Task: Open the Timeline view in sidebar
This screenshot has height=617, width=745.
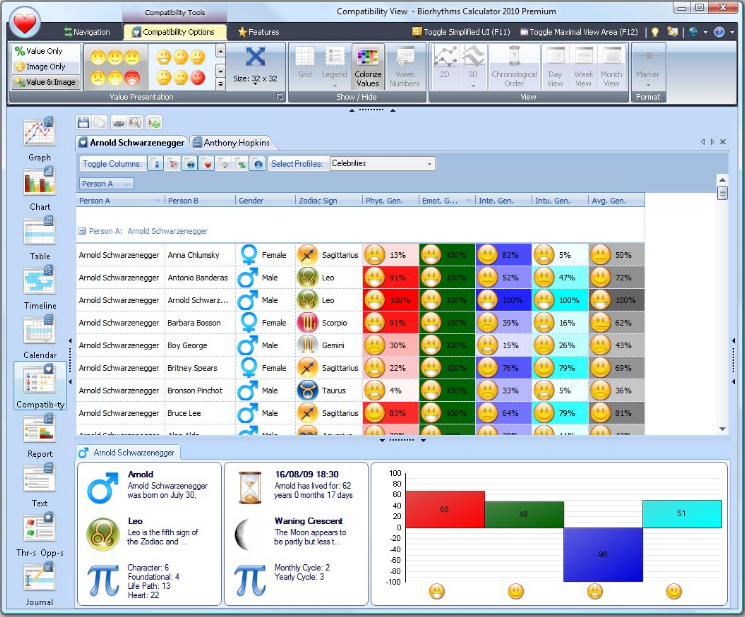Action: [x=39, y=287]
